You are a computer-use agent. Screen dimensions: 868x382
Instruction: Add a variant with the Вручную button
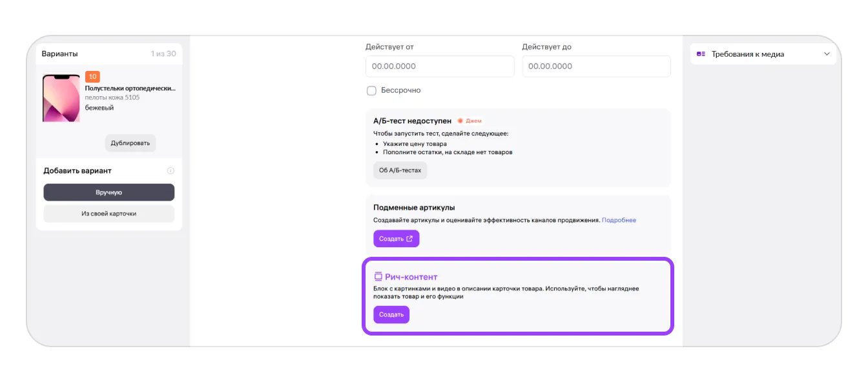point(108,192)
